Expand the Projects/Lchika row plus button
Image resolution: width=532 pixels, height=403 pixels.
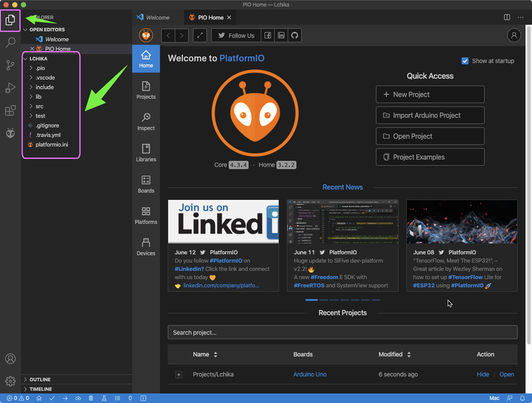coord(179,374)
